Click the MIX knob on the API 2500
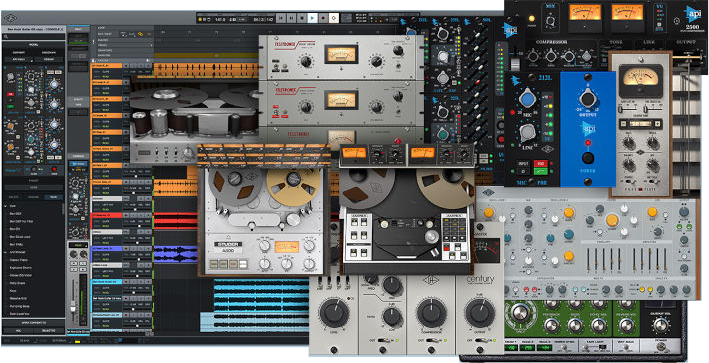 coord(550,20)
